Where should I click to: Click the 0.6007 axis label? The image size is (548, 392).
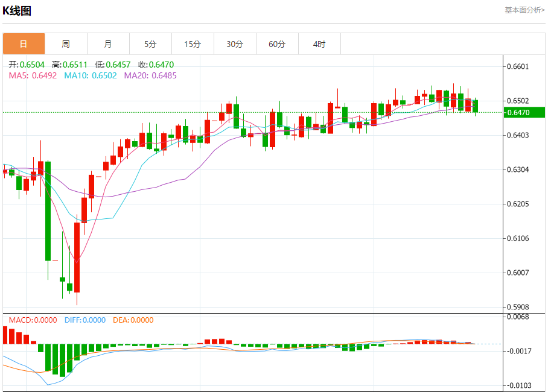518,273
